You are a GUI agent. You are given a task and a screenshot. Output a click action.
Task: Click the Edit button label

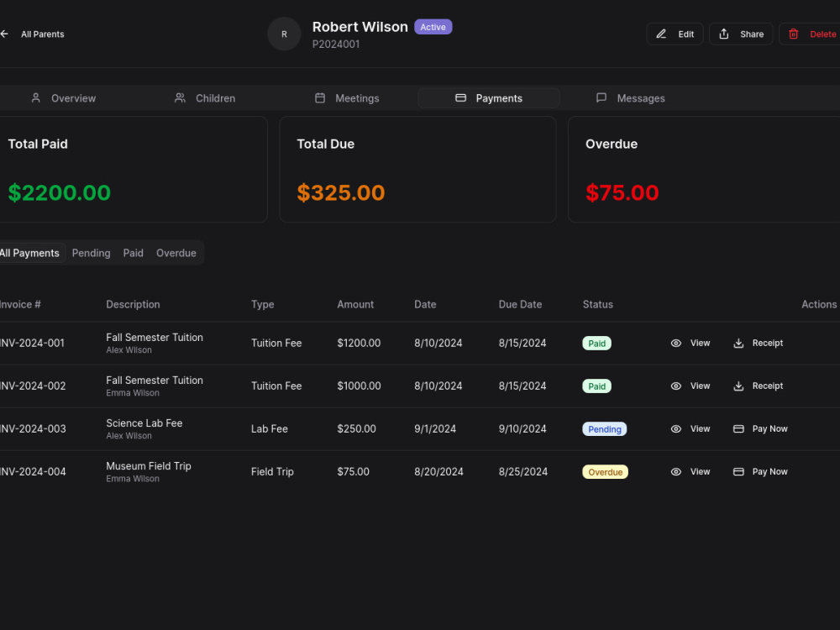point(685,34)
